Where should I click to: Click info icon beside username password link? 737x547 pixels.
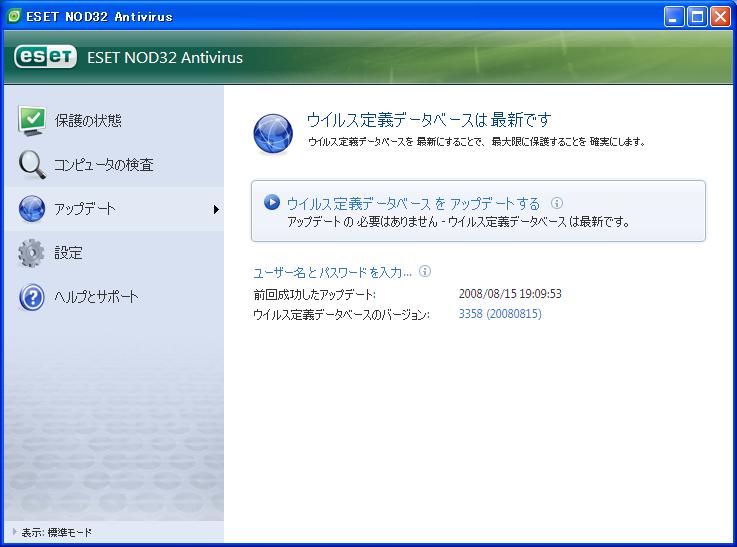424,271
